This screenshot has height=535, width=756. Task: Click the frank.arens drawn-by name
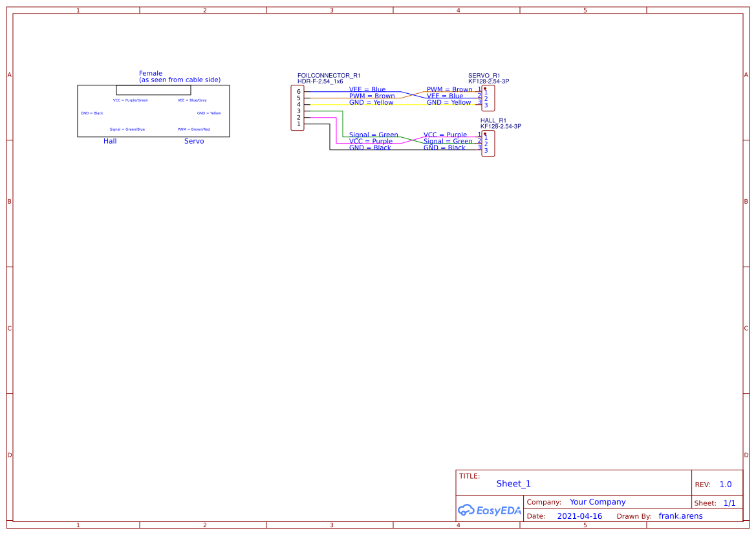pos(680,516)
